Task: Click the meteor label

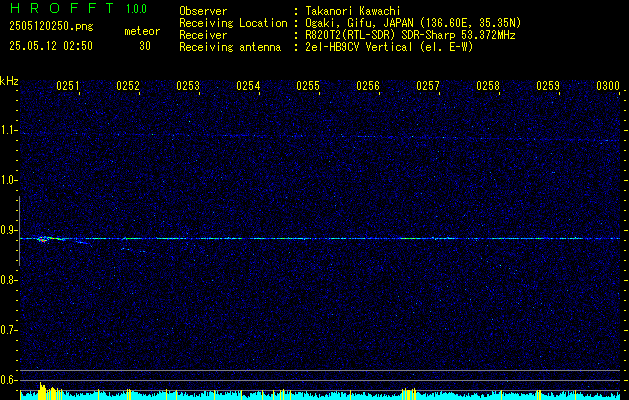Action: pyautogui.click(x=142, y=31)
